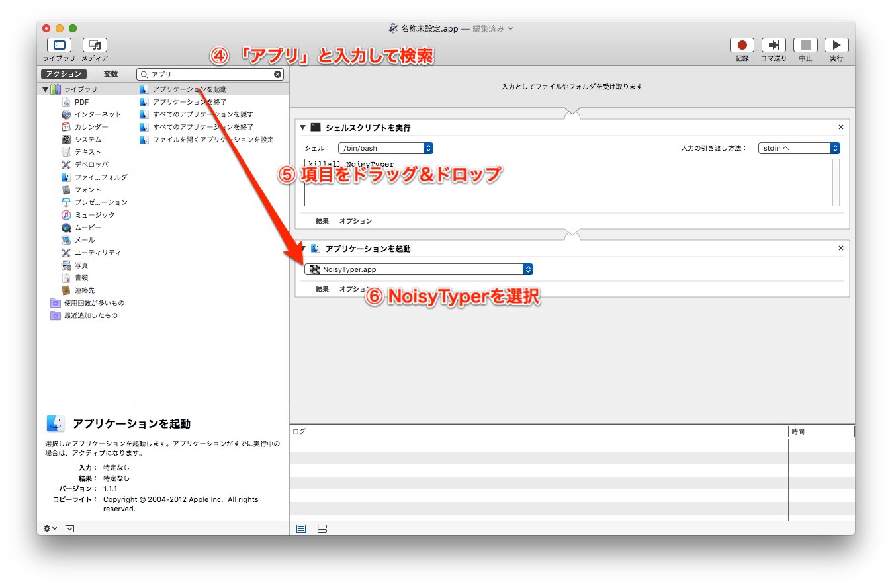Click the シェルスクリプトを実行 action title

point(369,127)
